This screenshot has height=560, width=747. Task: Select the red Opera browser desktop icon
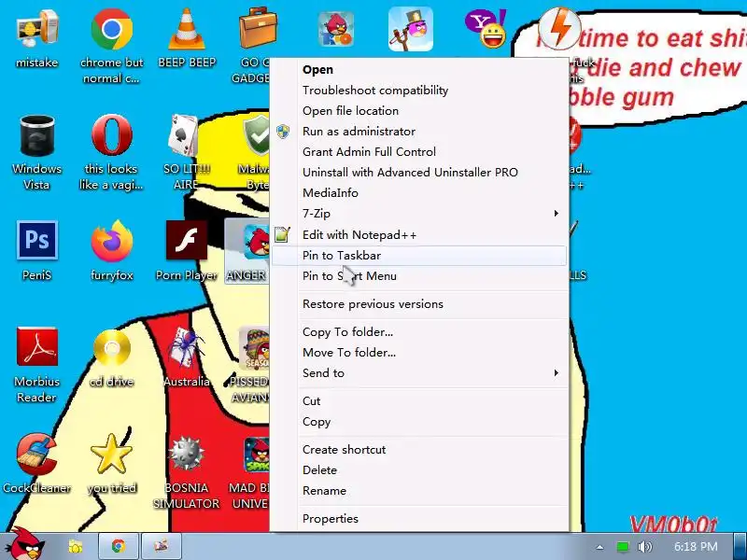112,135
